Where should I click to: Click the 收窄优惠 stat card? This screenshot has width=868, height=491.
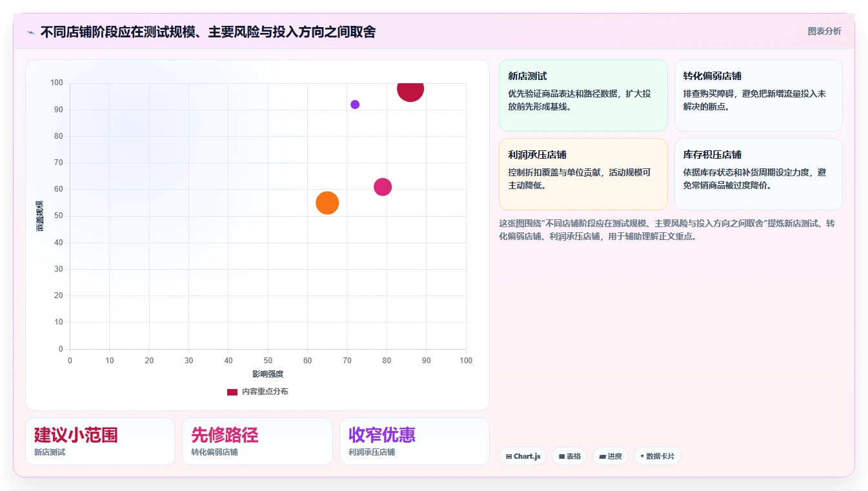tap(414, 441)
